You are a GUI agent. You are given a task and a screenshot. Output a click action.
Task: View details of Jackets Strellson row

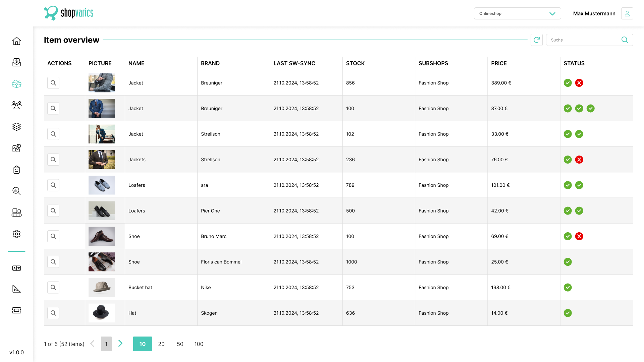(53, 160)
